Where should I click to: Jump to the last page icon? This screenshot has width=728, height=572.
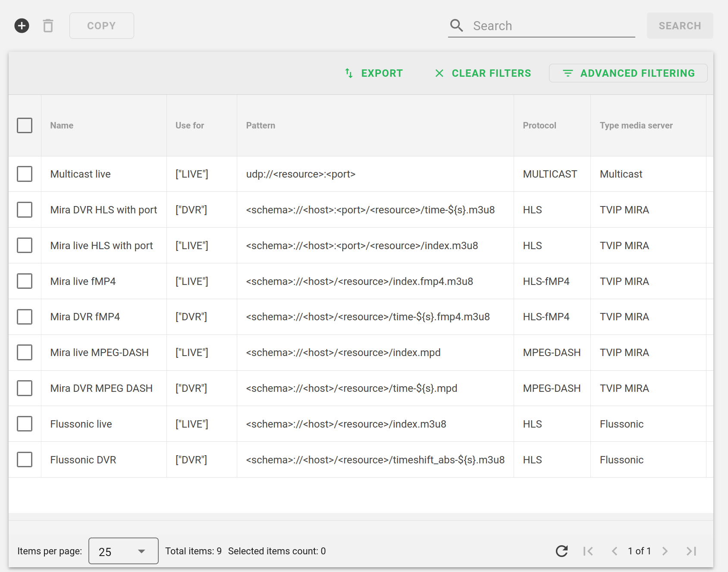click(x=691, y=551)
